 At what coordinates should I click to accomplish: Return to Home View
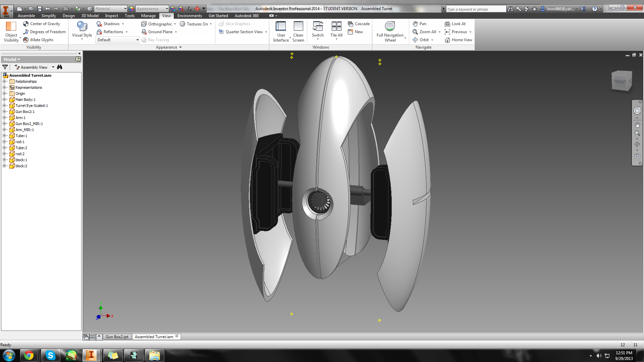[458, 40]
